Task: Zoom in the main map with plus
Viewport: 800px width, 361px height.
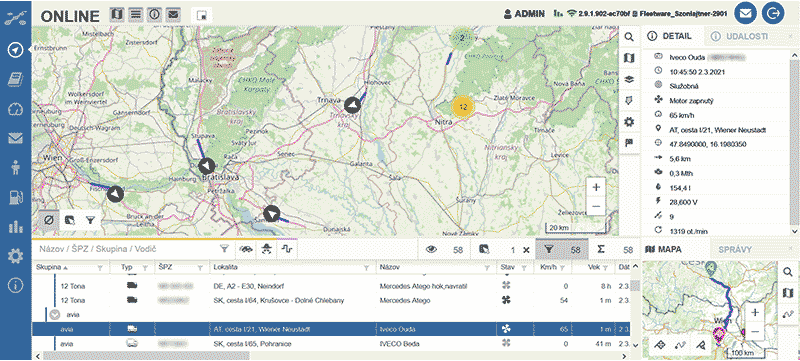Action: (596, 187)
